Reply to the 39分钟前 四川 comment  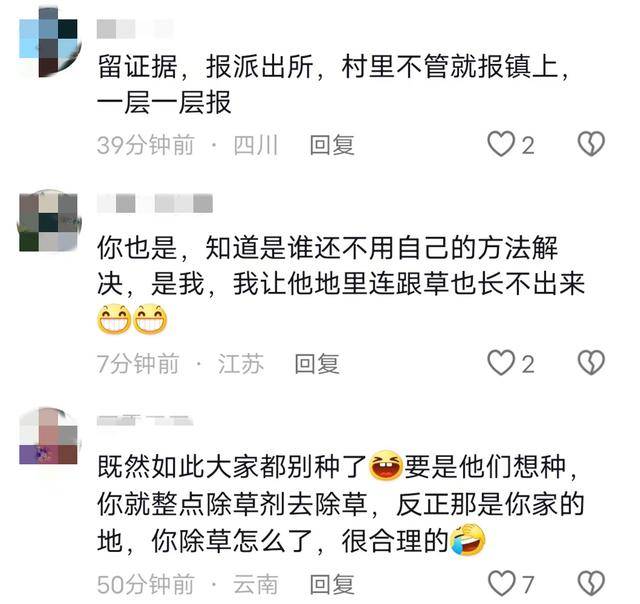tap(331, 145)
